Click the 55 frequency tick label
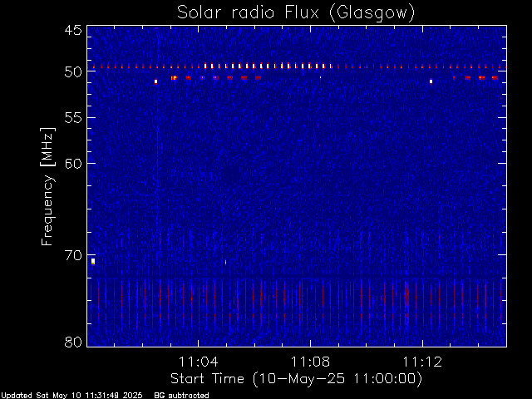Screen dimensions: 532x399 click(x=73, y=118)
